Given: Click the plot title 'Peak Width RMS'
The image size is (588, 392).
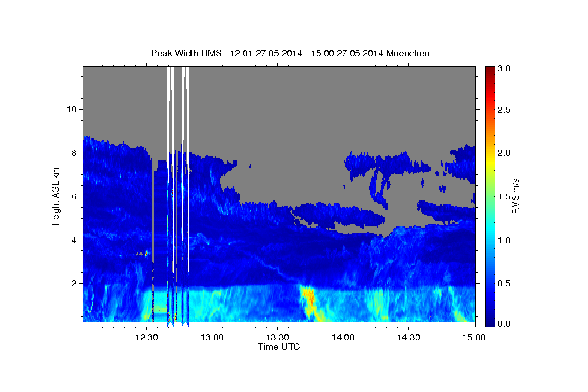Looking at the screenshot, I should [187, 53].
